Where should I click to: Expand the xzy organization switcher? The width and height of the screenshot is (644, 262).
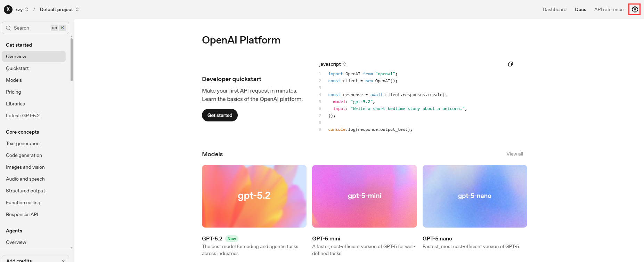(x=22, y=9)
